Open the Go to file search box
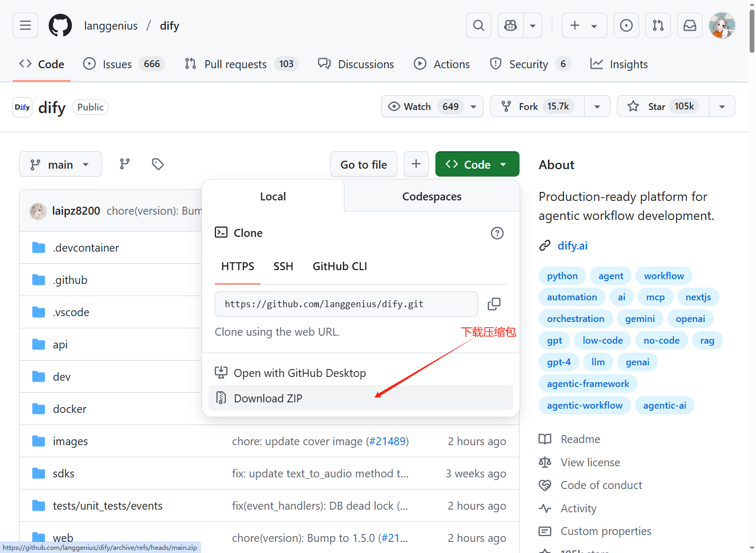The height and width of the screenshot is (553, 756). tap(364, 164)
